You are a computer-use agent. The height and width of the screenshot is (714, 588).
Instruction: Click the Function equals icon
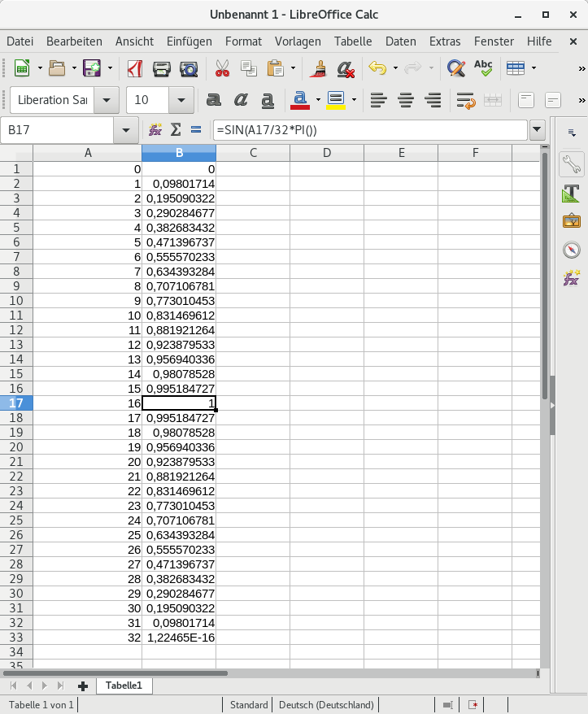pyautogui.click(x=196, y=130)
